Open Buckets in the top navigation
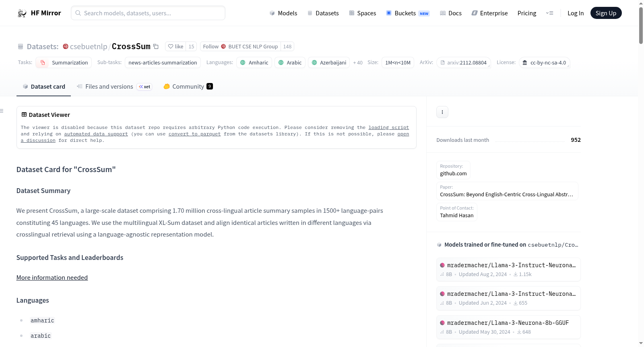Viewport: 644px width, 347px height. coord(408,13)
